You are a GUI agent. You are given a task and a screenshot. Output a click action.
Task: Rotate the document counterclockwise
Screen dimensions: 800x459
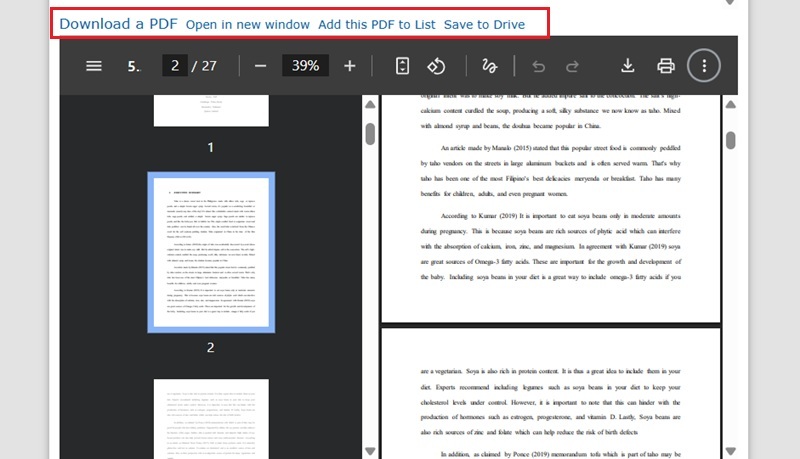[436, 66]
